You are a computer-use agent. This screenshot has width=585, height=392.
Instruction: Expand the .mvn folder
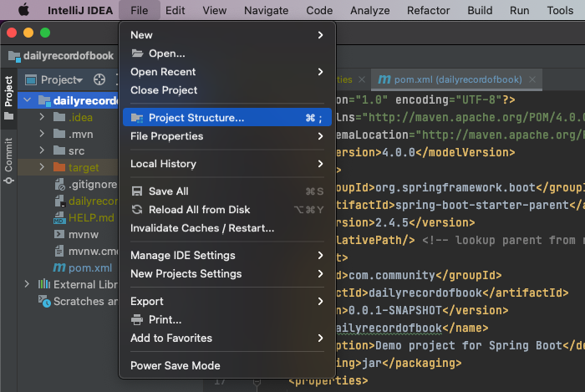click(42, 134)
